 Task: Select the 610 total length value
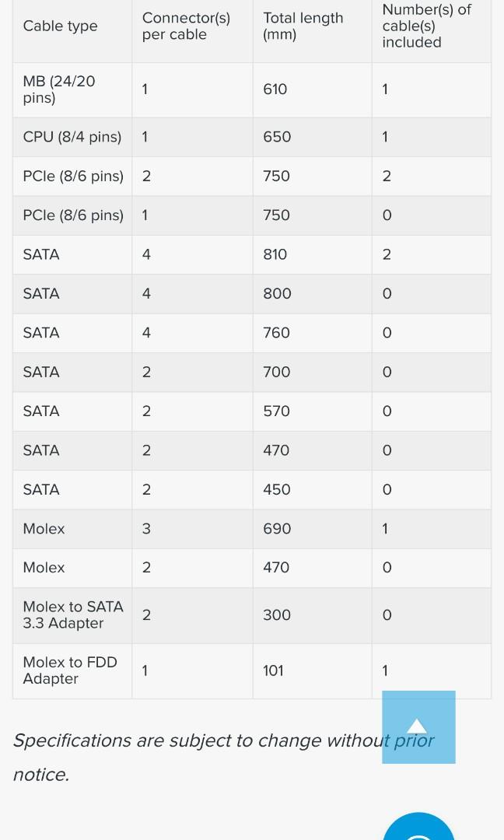coord(275,89)
